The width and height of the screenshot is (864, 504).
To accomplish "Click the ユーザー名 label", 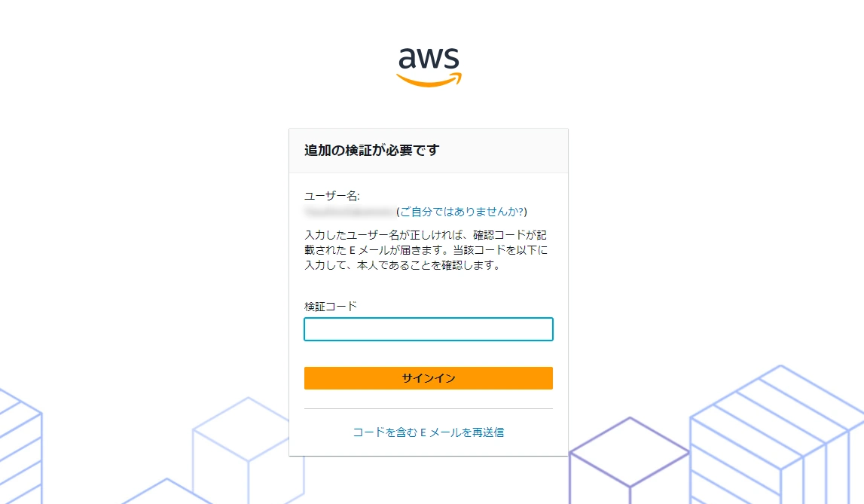I will [x=331, y=196].
